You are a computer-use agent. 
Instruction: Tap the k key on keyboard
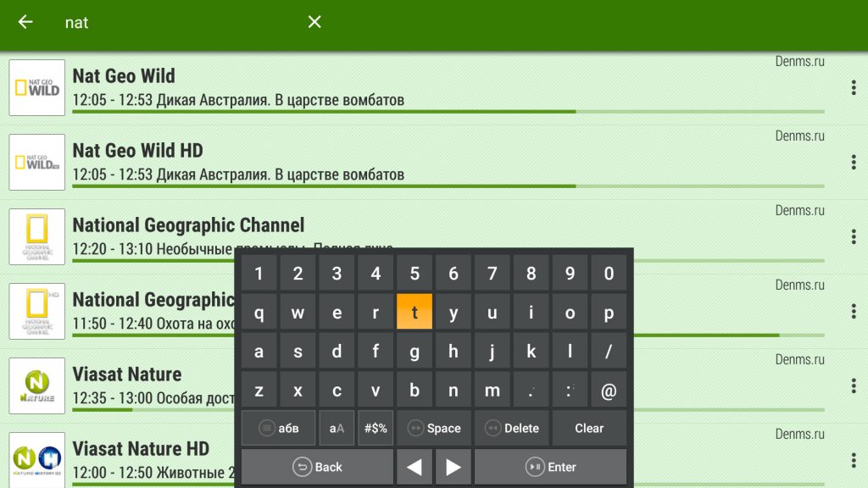[531, 351]
